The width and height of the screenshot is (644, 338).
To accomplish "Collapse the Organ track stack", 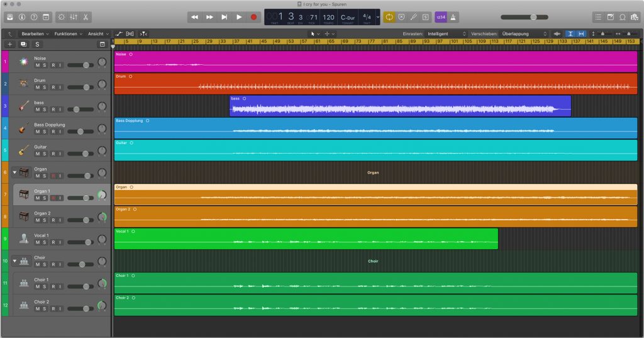I will coord(15,172).
